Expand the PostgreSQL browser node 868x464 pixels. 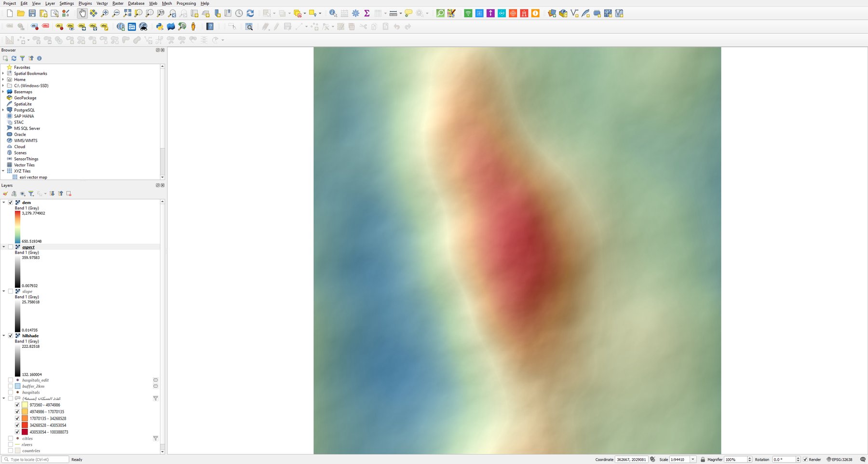click(3, 110)
